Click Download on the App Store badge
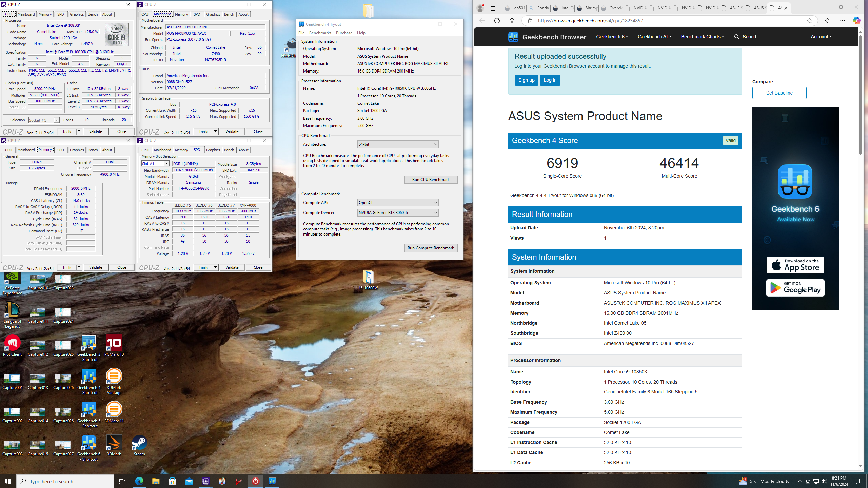Viewport: 868px width, 488px height. [x=795, y=265]
